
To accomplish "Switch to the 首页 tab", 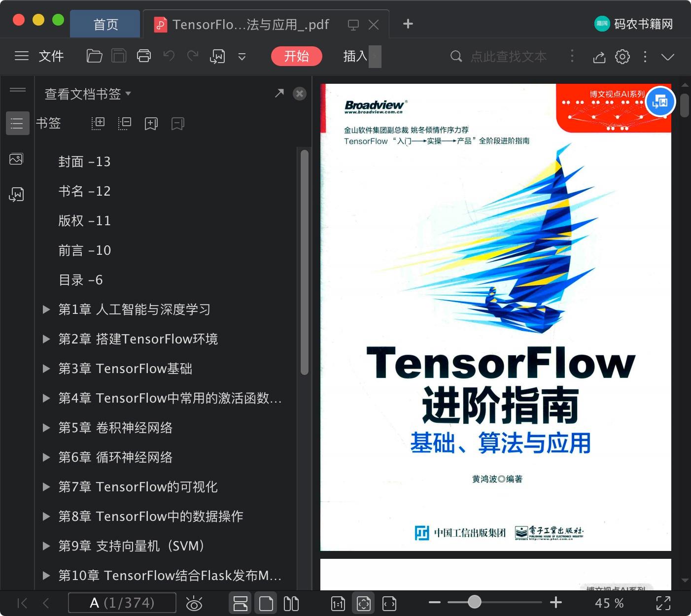I will [x=105, y=24].
